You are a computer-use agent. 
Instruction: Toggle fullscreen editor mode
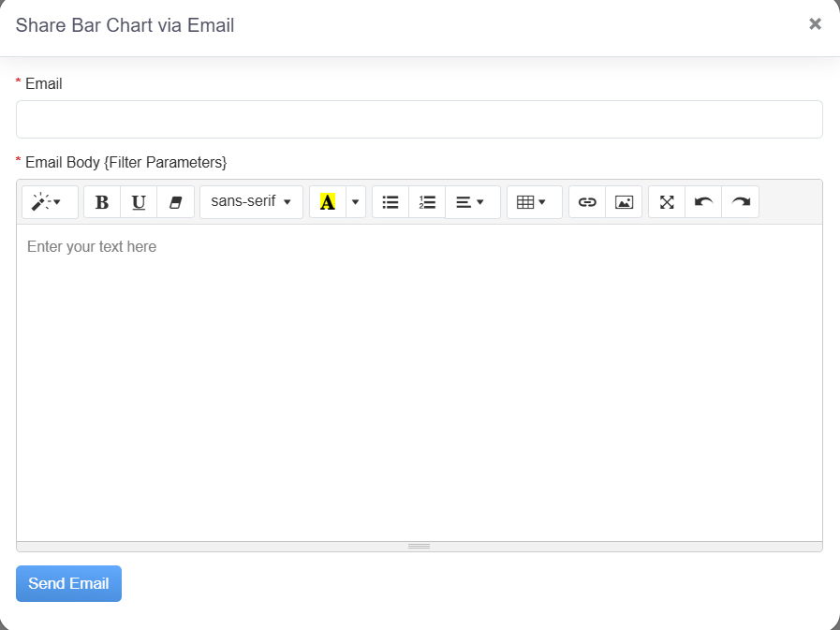pos(667,202)
